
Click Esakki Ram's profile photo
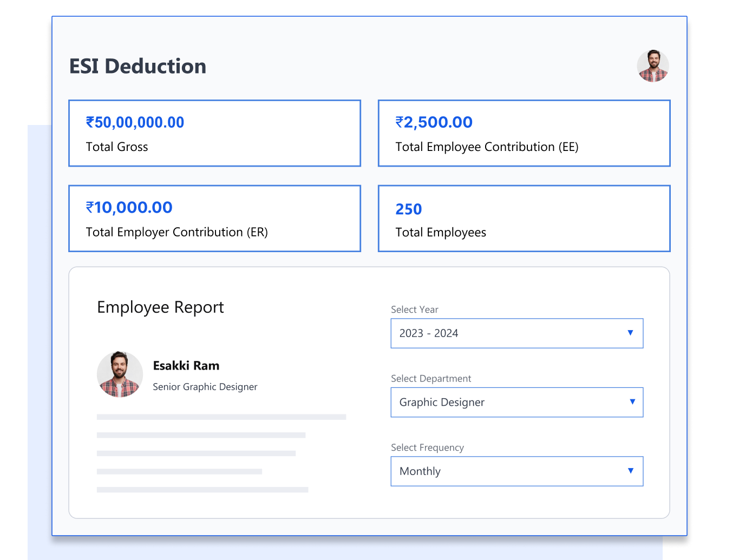point(120,374)
